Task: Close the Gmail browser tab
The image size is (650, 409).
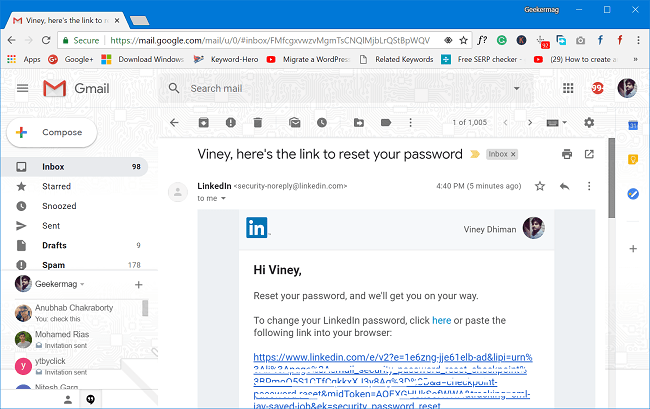Action: pyautogui.click(x=117, y=20)
